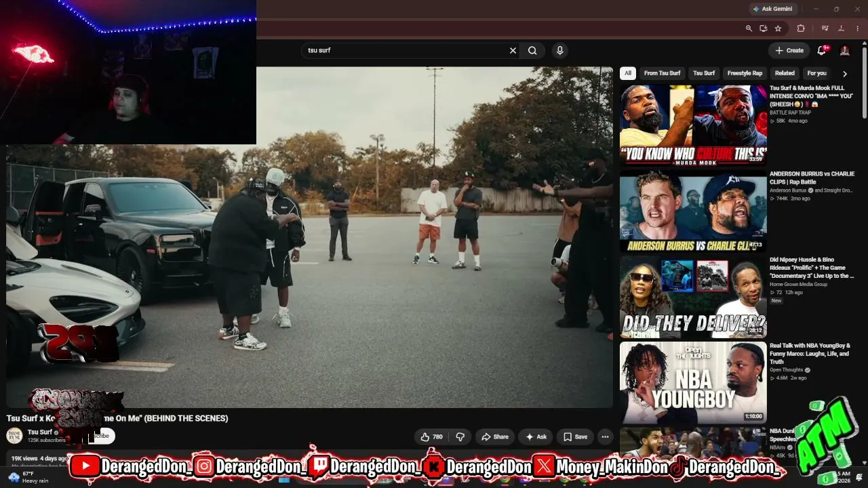868x488 pixels.
Task: Open 'Did Nipsey Hussle & Bino Rideaux' title
Action: (812, 268)
